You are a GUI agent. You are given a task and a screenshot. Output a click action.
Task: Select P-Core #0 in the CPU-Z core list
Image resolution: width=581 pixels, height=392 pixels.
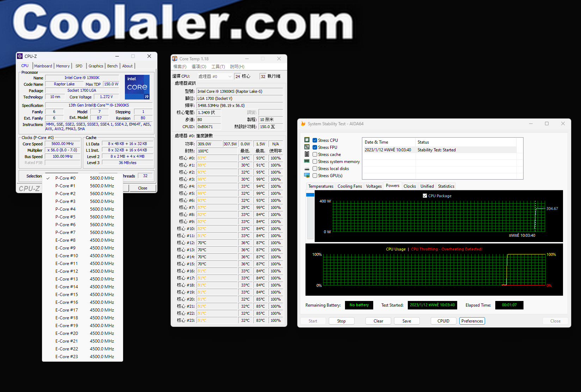click(83, 178)
